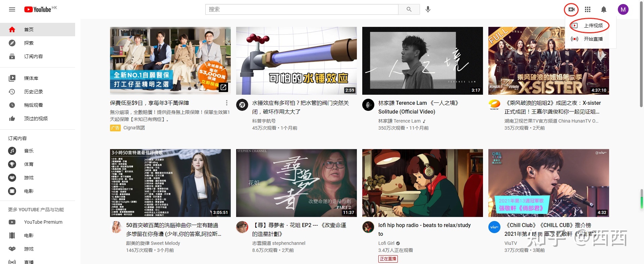Screen dimensions: 644x264
Task: Click the Hunan TV mango channel avatar
Action: 494,105
